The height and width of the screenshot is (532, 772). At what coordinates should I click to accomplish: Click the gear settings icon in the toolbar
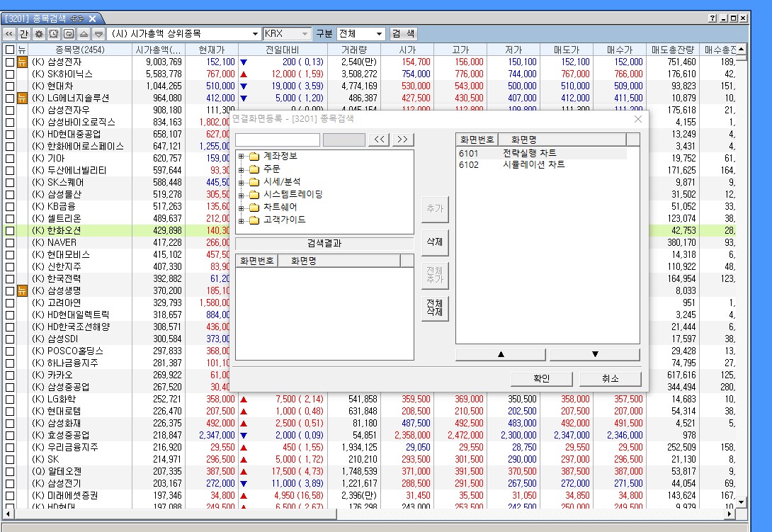coord(40,34)
